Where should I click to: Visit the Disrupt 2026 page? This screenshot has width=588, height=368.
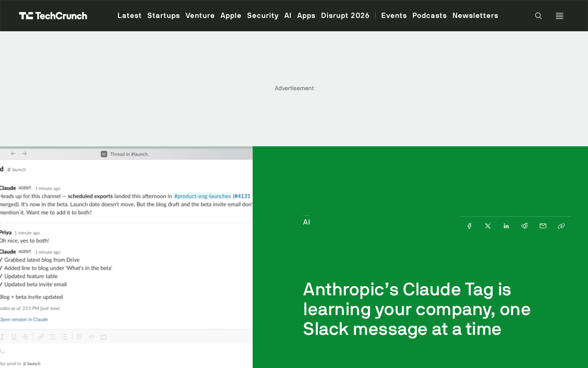(x=345, y=16)
